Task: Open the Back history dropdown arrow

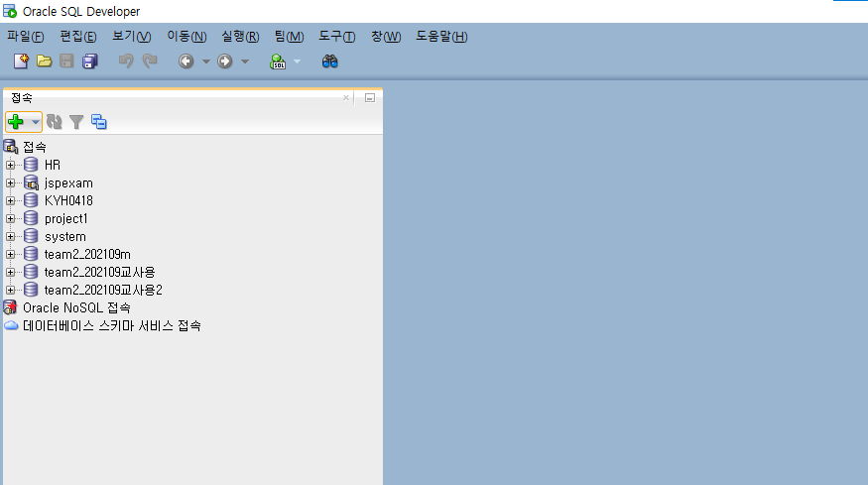Action: click(206, 61)
